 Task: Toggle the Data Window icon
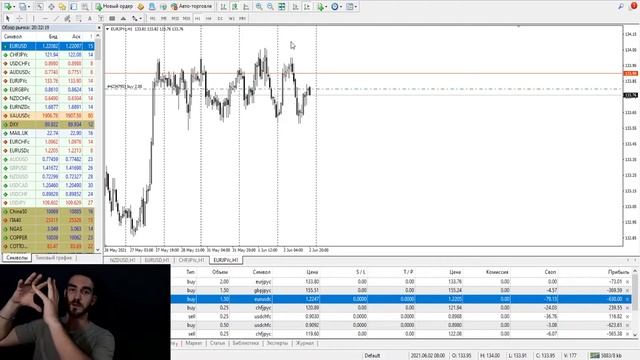[x=51, y=7]
